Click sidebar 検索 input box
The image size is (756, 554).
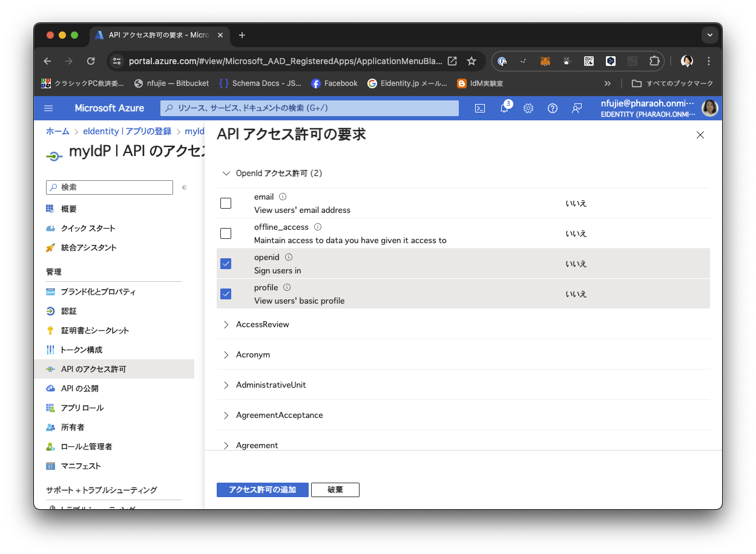pyautogui.click(x=110, y=187)
